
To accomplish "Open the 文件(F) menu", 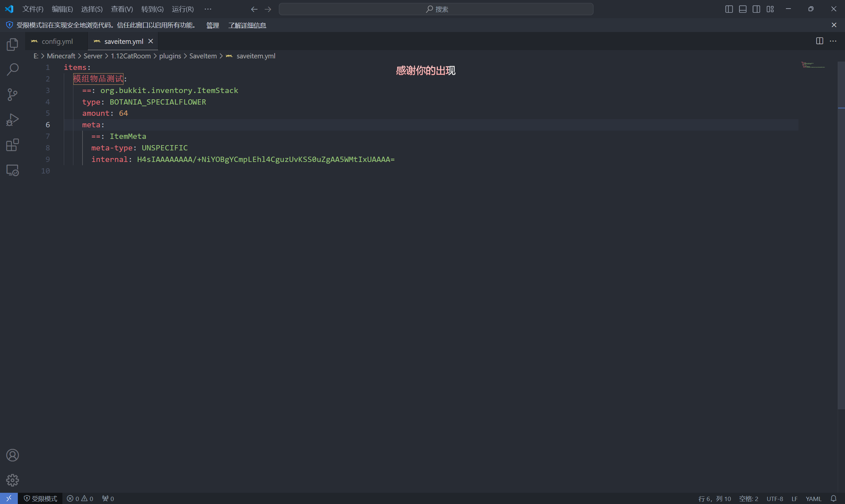I will point(33,9).
